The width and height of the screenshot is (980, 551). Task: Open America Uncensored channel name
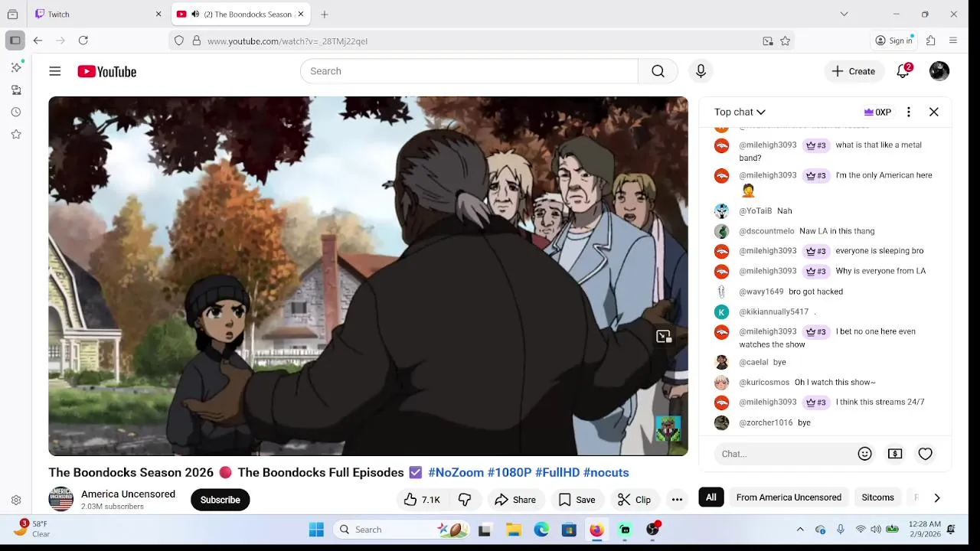[x=128, y=494]
